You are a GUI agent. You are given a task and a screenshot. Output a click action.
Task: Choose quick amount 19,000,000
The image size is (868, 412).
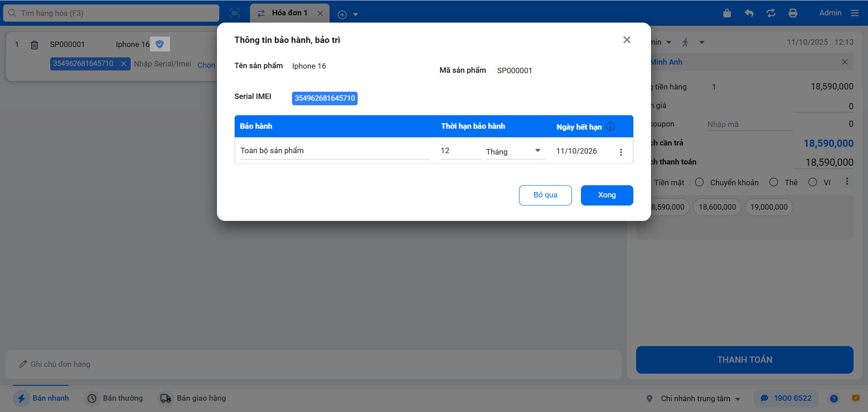click(769, 207)
